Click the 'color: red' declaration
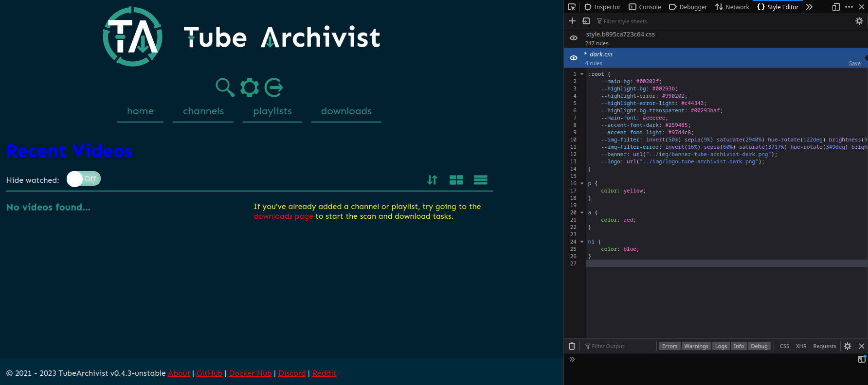Viewport: 868px width, 385px height. click(618, 220)
